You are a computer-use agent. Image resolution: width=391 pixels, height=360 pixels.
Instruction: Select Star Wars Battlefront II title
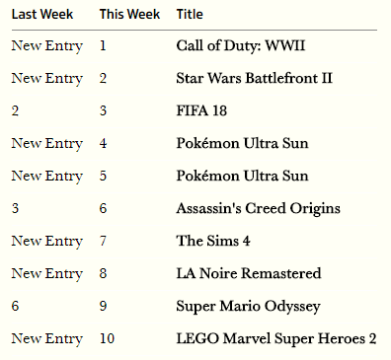tap(254, 78)
